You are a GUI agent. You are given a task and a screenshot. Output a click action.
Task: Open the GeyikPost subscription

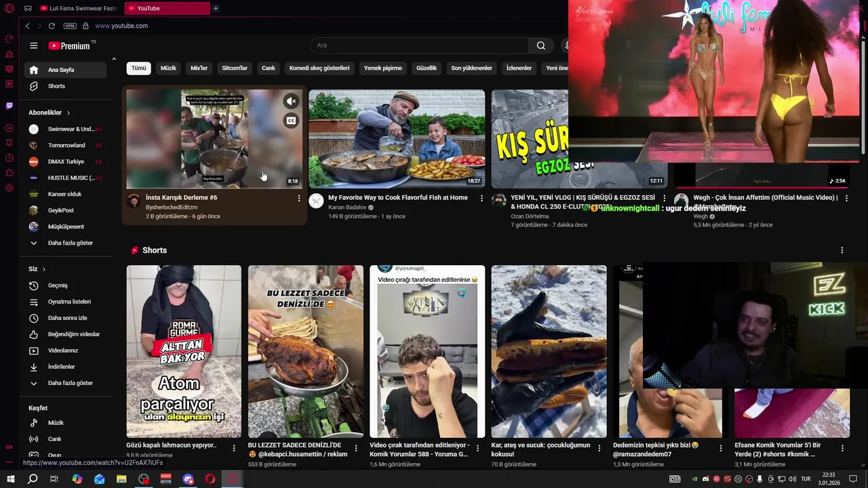(x=66, y=210)
